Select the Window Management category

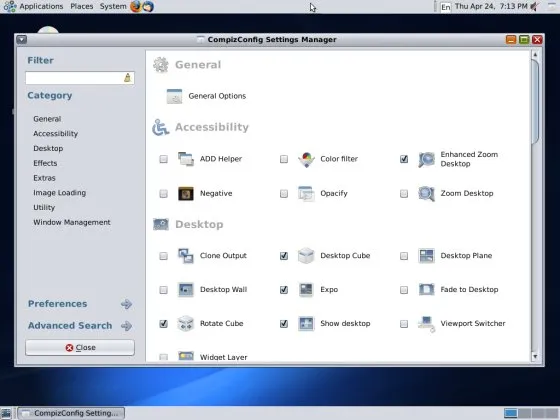pyautogui.click(x=72, y=222)
